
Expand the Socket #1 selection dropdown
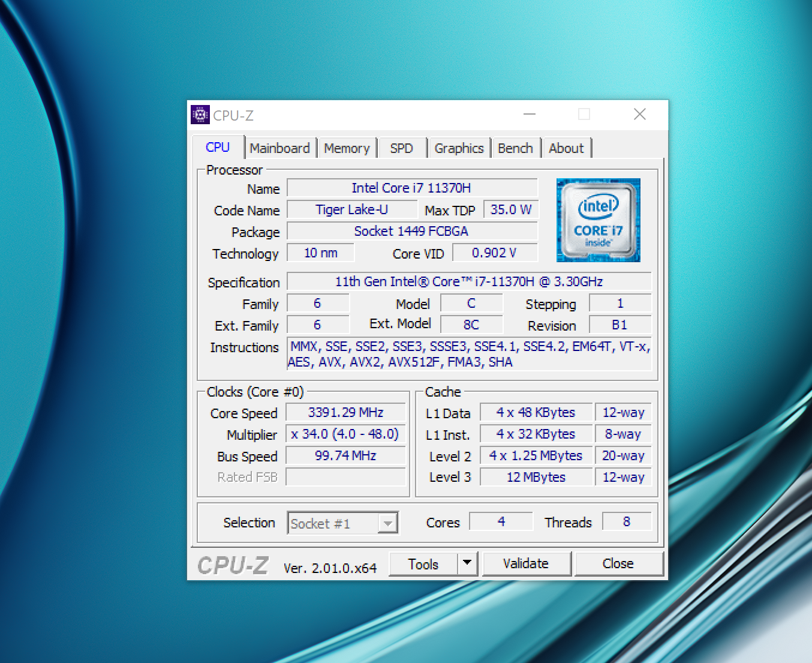[x=388, y=523]
